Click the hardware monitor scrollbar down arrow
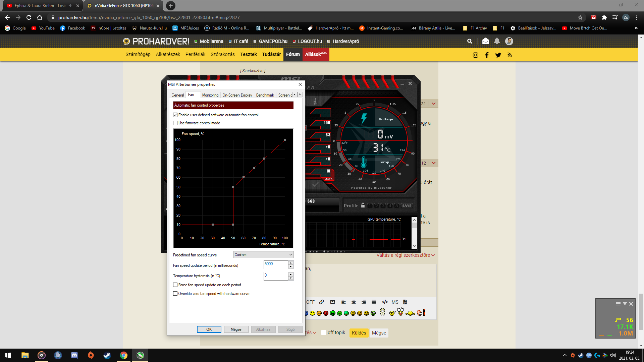The width and height of the screenshot is (644, 362). (x=414, y=246)
